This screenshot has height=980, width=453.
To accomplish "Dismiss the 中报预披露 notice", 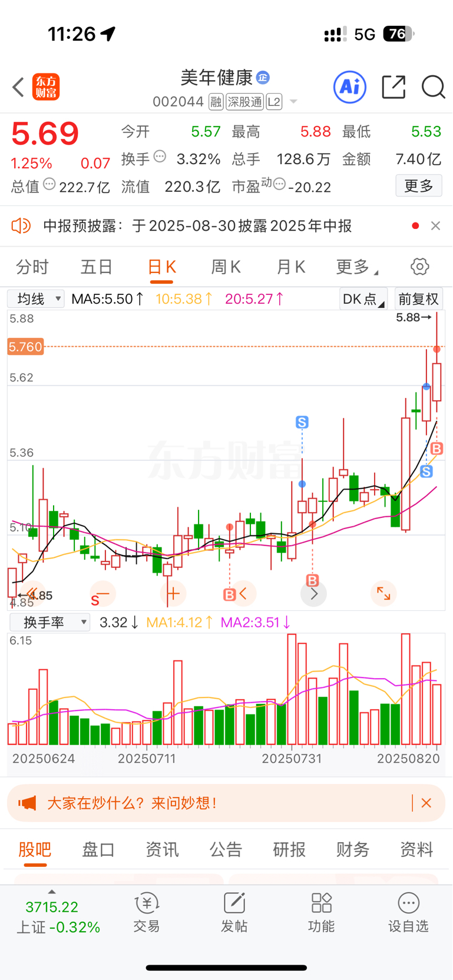I will (x=435, y=225).
